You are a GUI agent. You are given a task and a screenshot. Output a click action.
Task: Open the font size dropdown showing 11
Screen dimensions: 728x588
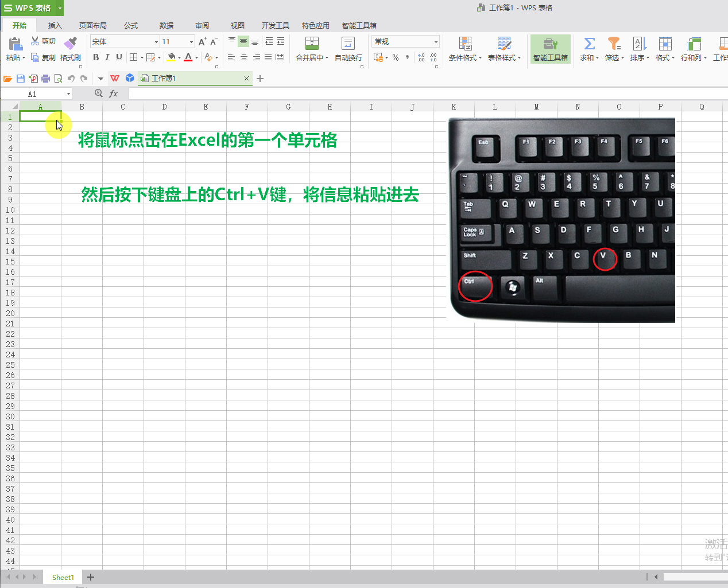click(x=191, y=42)
